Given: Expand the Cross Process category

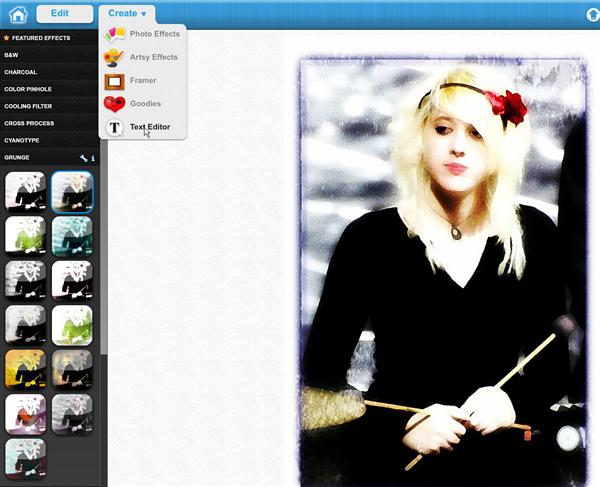Looking at the screenshot, I should pos(49,123).
